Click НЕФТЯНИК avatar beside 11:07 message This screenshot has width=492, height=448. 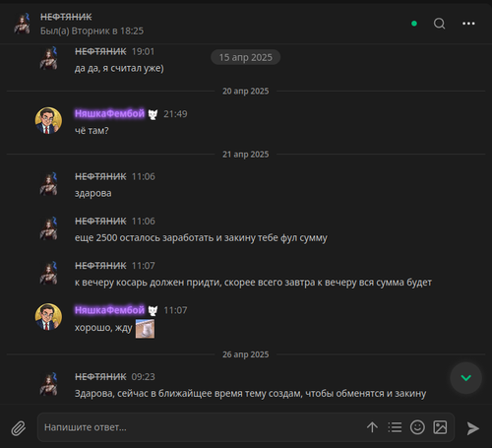[x=48, y=273]
